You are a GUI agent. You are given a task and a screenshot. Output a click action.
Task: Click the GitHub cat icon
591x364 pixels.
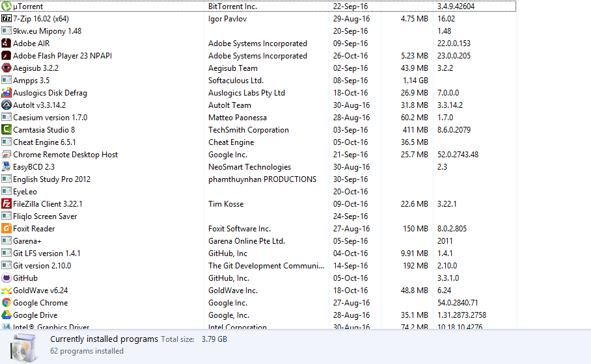point(7,278)
